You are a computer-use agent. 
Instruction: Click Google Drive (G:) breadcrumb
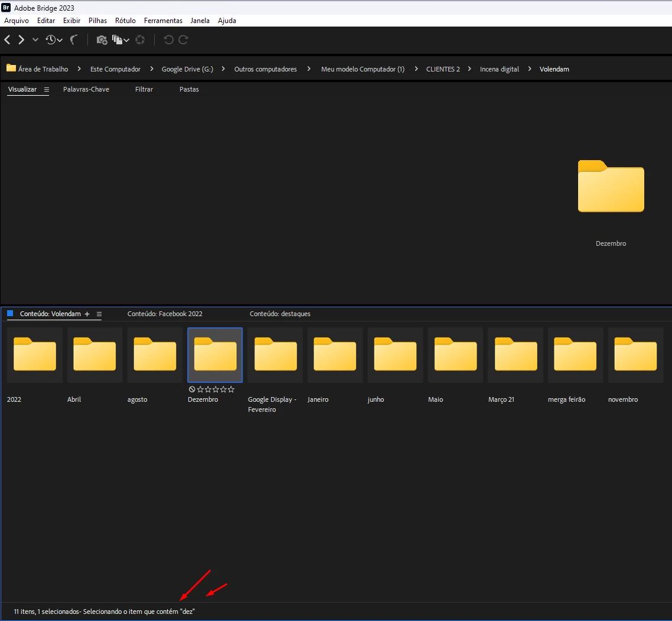point(187,69)
